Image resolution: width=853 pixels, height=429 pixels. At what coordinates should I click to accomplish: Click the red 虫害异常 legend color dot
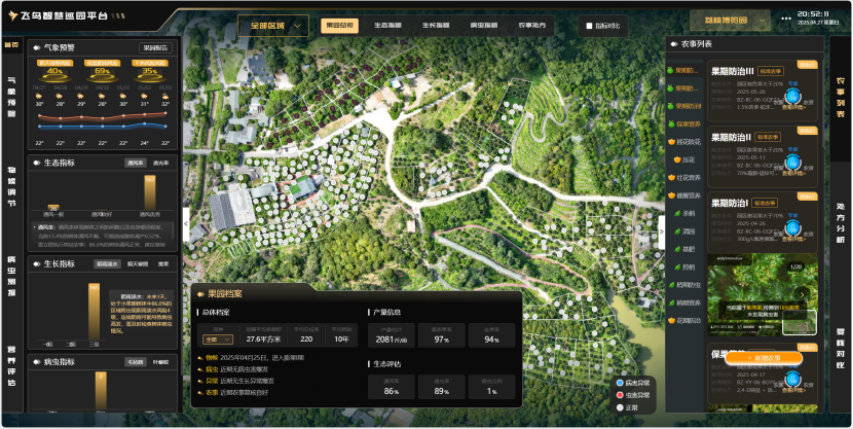tap(620, 395)
